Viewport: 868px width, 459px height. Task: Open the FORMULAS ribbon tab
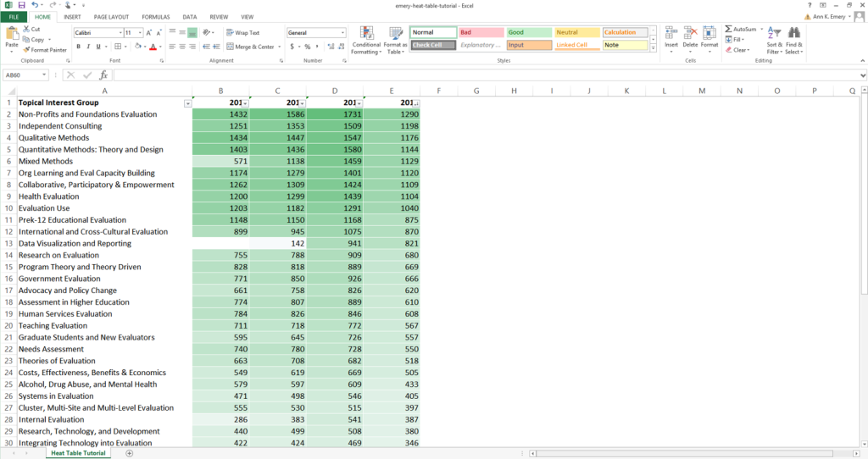155,17
